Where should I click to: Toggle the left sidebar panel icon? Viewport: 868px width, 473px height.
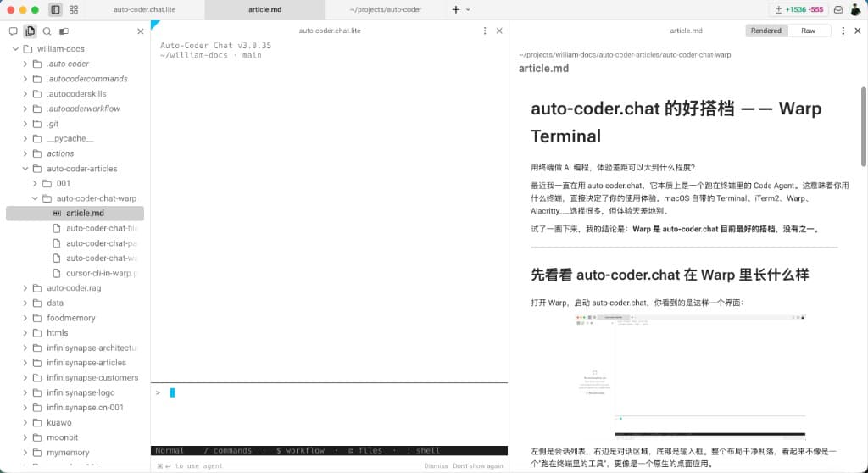pyautogui.click(x=55, y=9)
